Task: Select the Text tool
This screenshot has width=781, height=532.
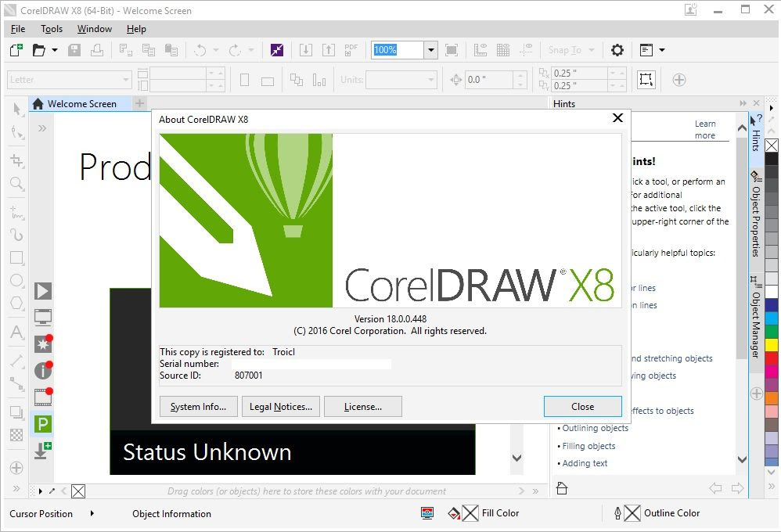Action: click(17, 332)
